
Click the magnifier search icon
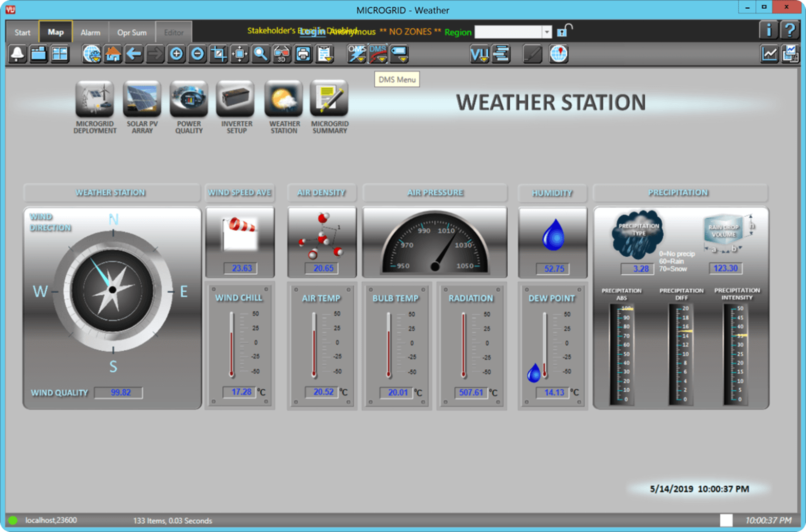pos(261,54)
